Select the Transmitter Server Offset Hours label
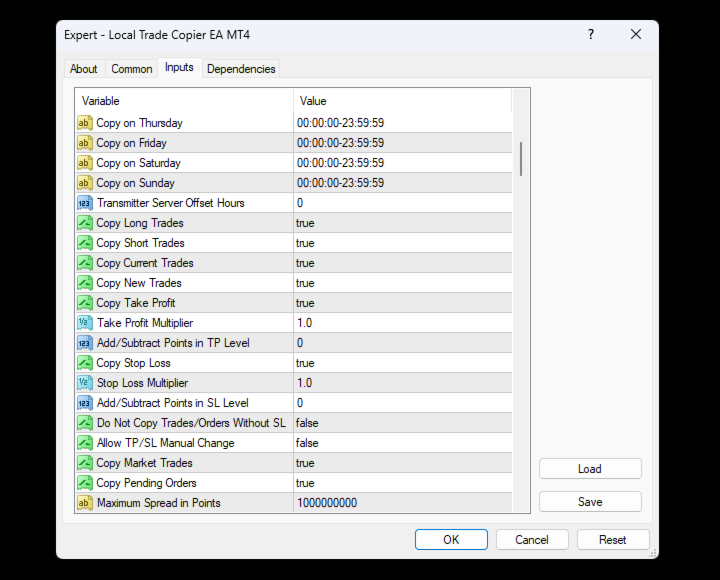Image resolution: width=720 pixels, height=580 pixels. [171, 203]
